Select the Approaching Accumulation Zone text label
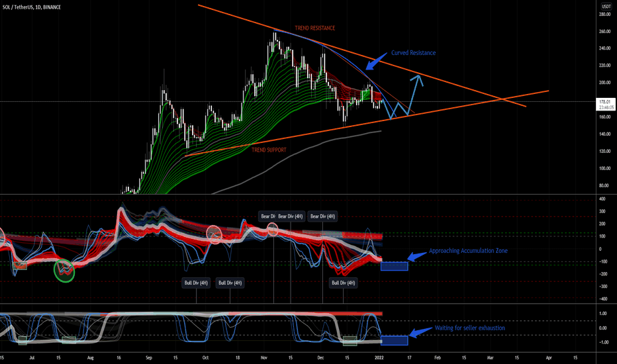Screen dimensions: 617x364 pos(468,251)
